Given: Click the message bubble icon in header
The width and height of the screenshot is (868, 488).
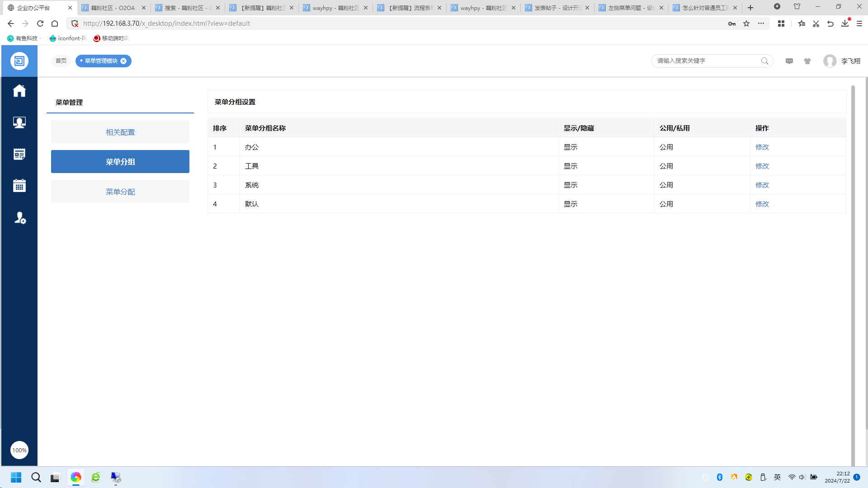Looking at the screenshot, I should pyautogui.click(x=789, y=61).
